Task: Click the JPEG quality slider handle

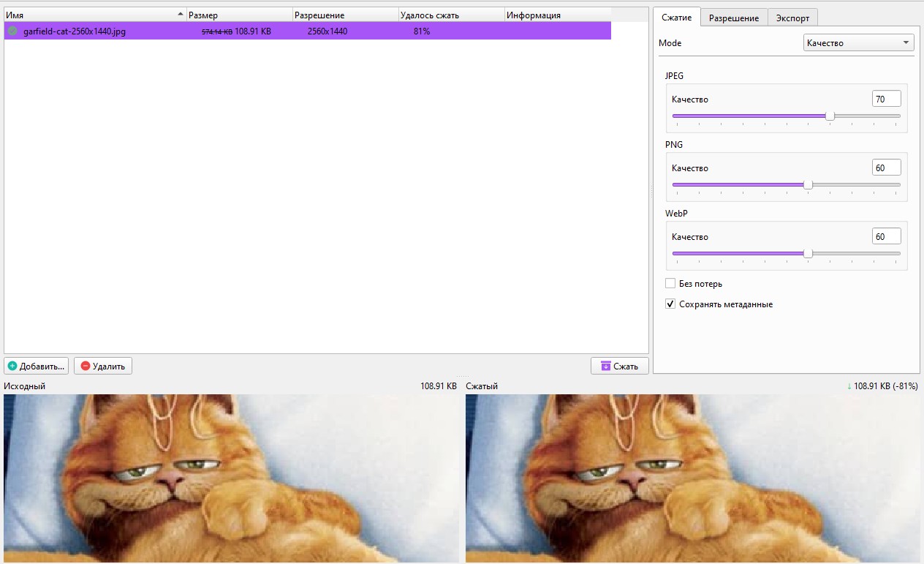Action: 830,116
